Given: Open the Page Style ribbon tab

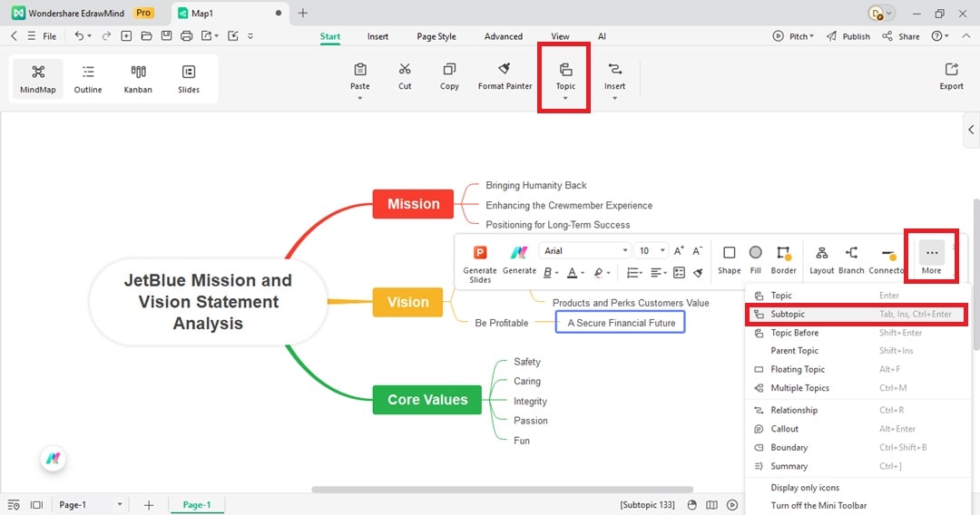Looking at the screenshot, I should (436, 36).
